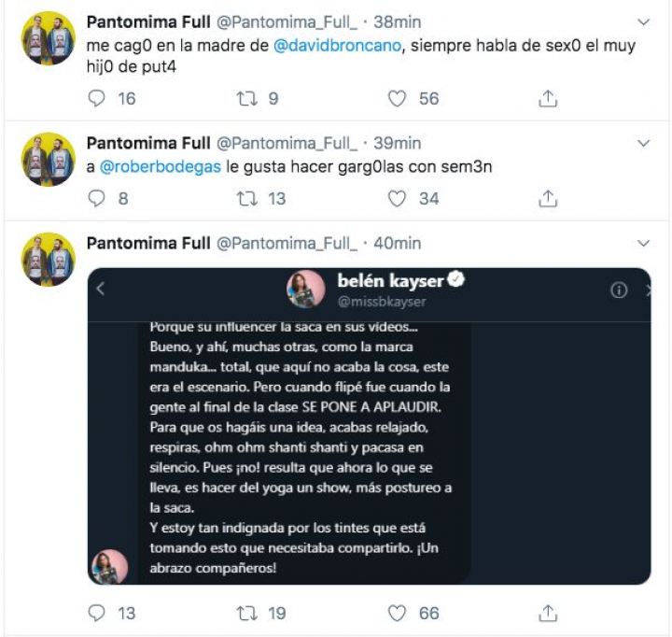Reply to the @davidbroncano tweet
The image size is (672, 637).
(97, 98)
